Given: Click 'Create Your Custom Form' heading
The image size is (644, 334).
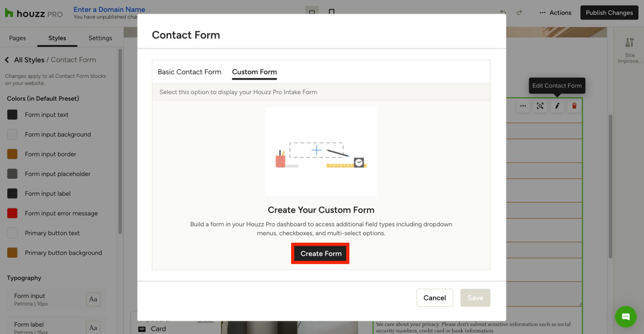Looking at the screenshot, I should click(321, 210).
